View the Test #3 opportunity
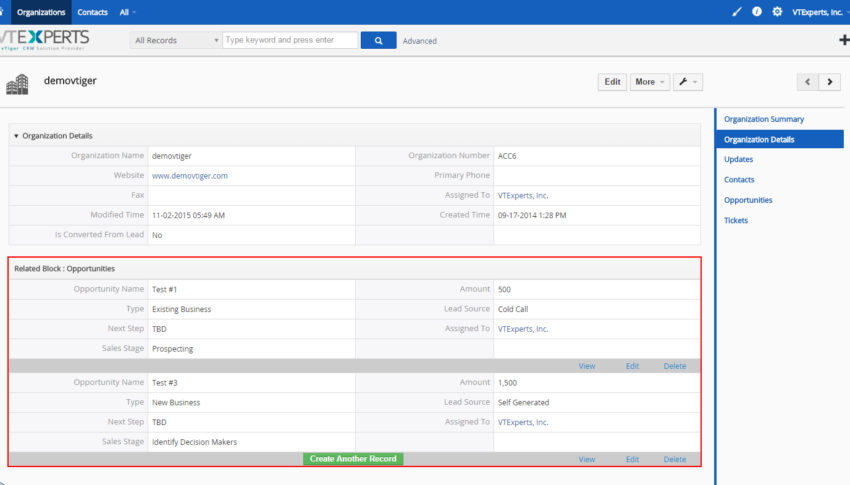 coord(587,459)
